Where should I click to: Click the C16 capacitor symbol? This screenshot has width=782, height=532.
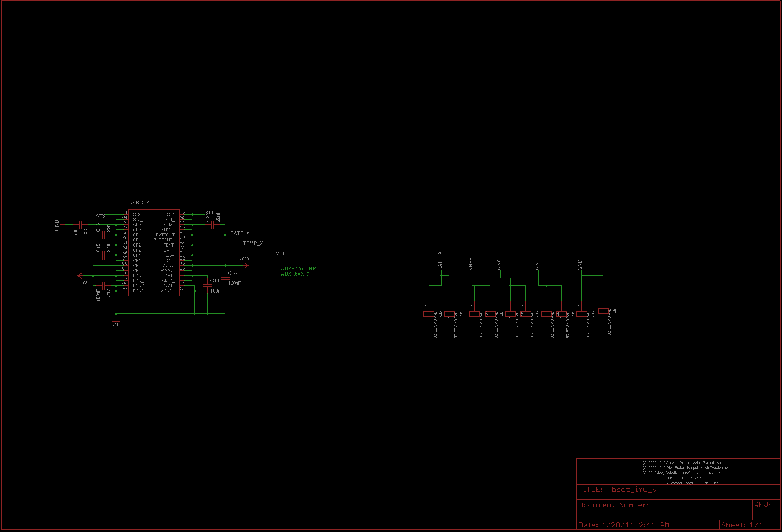tap(103, 235)
